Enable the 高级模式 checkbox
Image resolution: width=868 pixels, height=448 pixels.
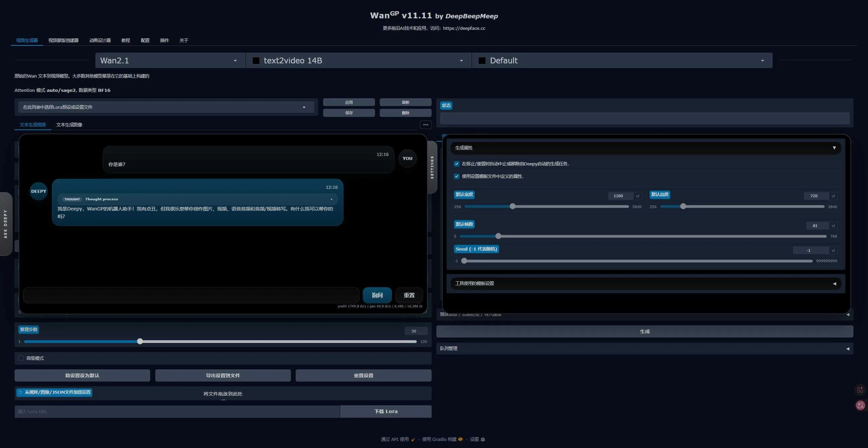(21, 358)
